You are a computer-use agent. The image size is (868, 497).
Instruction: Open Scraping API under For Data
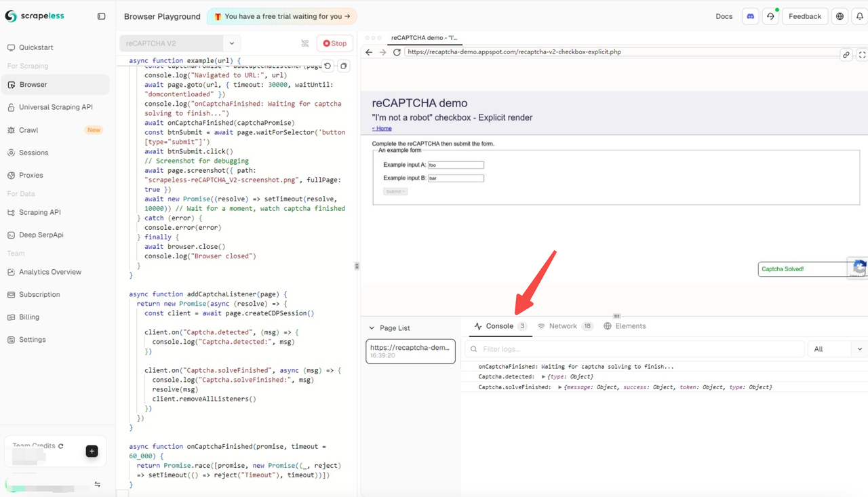[40, 212]
